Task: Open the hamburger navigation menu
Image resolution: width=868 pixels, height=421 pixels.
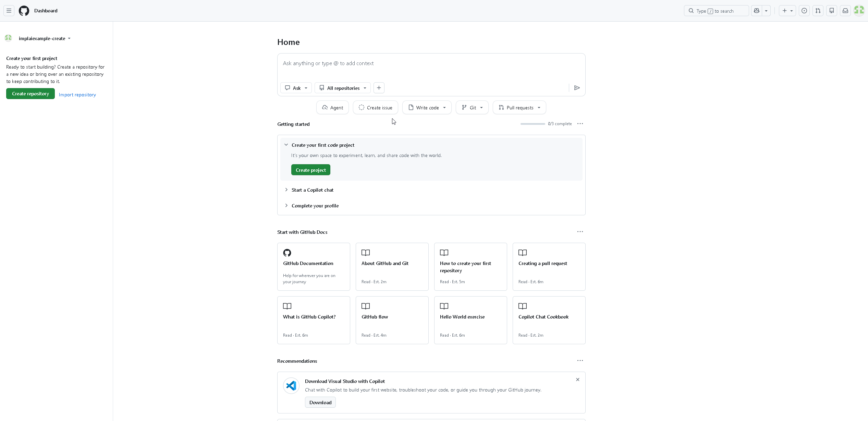Action: tap(9, 11)
